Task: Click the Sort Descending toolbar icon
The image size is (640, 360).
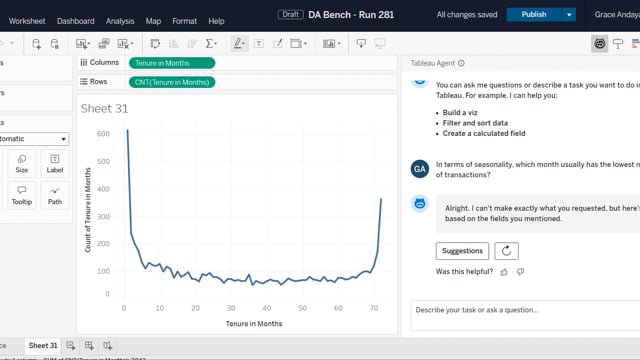Action: 192,44
